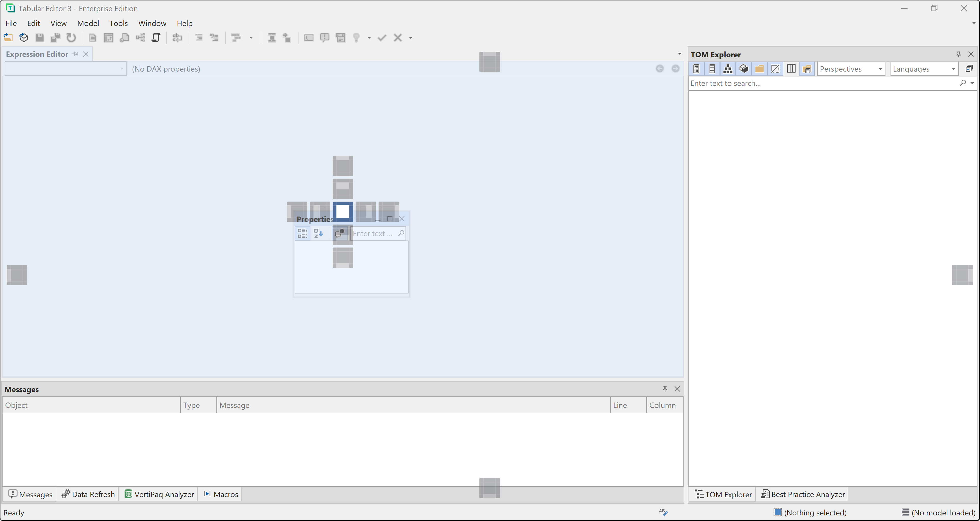Click the open model from database icon
Viewport: 980px width, 521px height.
(24, 38)
